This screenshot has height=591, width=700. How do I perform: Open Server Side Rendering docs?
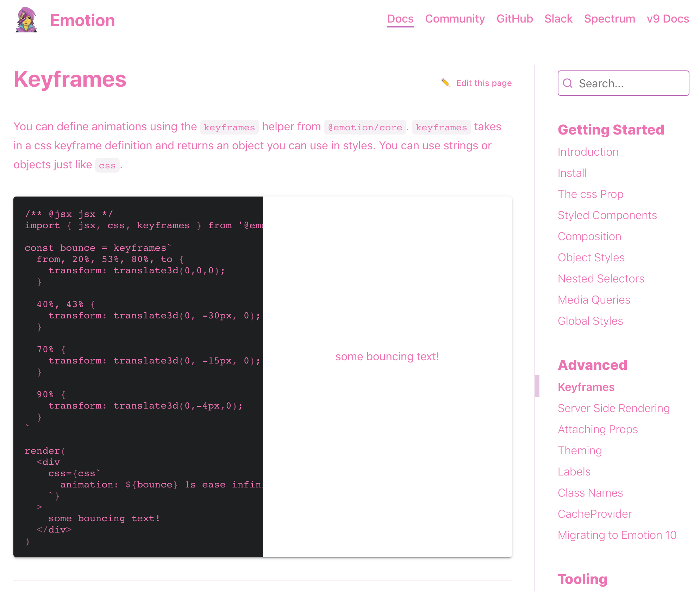coord(614,408)
